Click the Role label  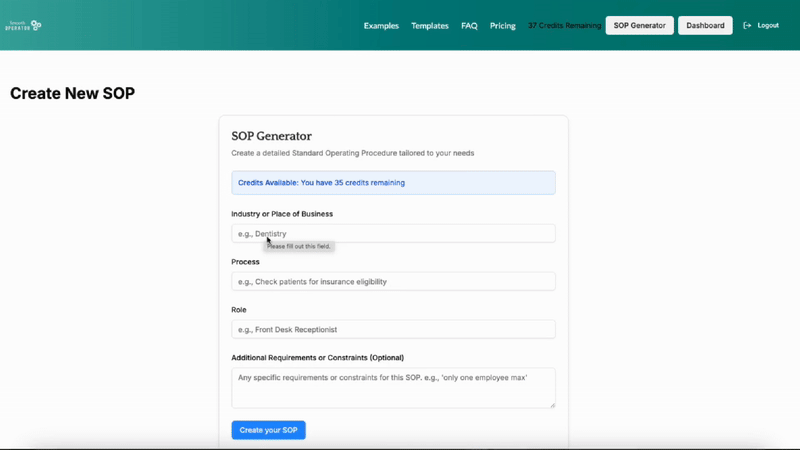pos(239,310)
